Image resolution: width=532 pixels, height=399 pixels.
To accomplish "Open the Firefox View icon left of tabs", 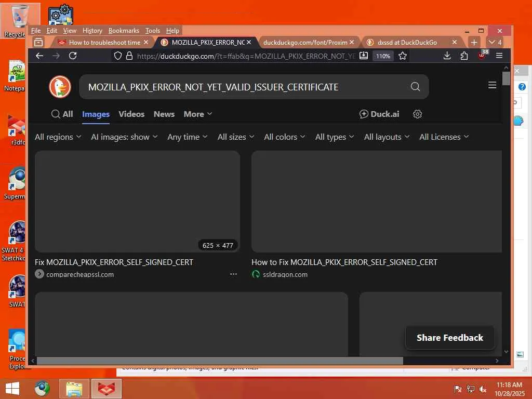I will coord(38,43).
